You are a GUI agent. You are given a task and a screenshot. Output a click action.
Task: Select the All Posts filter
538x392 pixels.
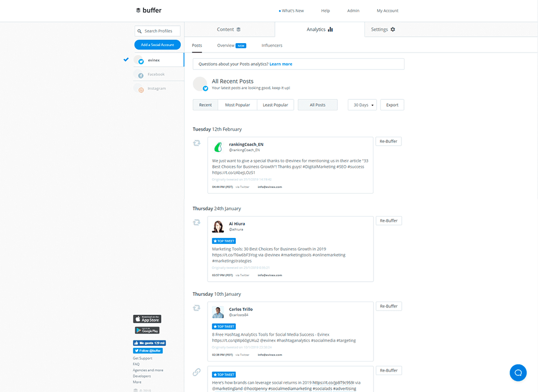click(318, 105)
